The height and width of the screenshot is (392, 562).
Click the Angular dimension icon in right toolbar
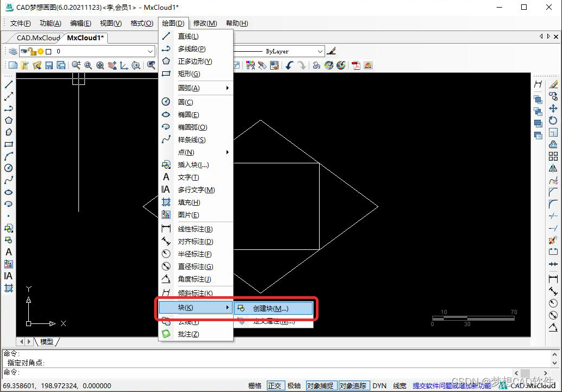(553, 327)
